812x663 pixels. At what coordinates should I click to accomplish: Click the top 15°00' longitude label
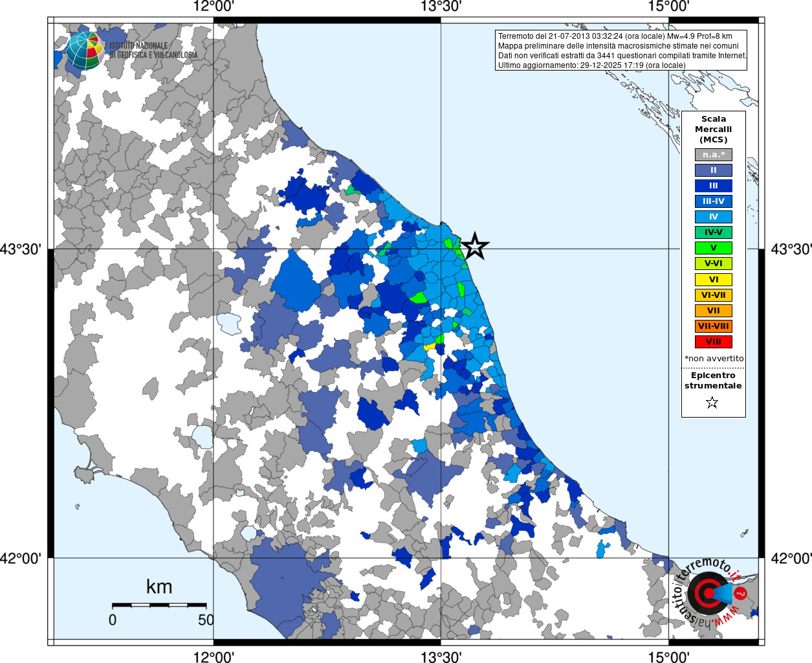tap(668, 6)
